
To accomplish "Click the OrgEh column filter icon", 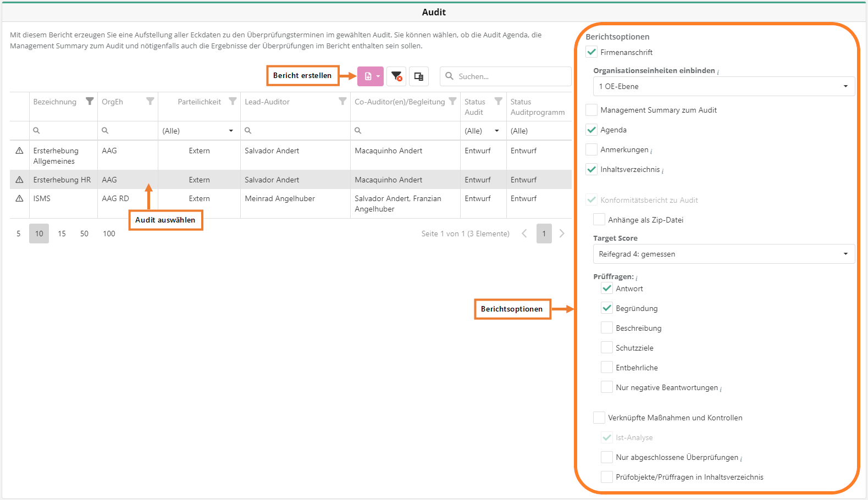I will [150, 101].
